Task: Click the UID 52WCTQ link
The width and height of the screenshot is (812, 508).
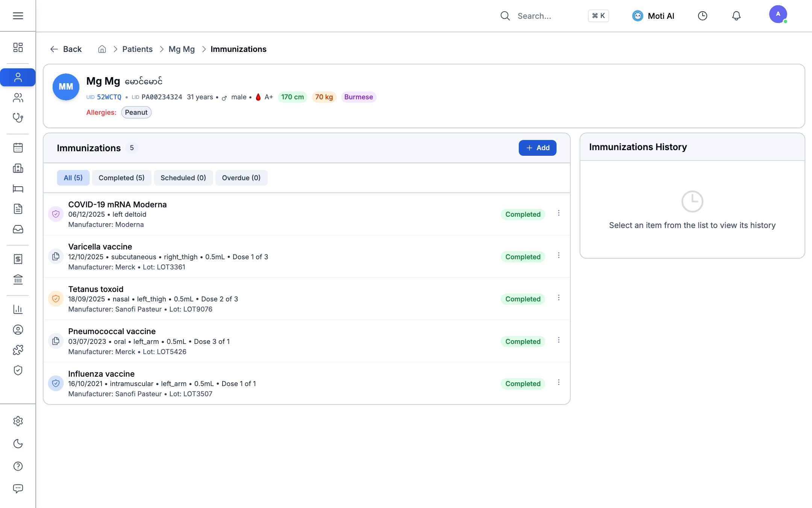Action: click(109, 97)
